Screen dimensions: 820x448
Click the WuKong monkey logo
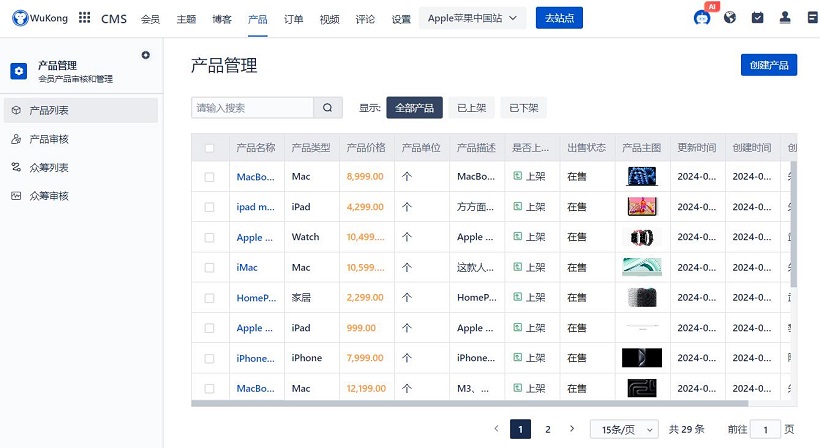(x=20, y=18)
